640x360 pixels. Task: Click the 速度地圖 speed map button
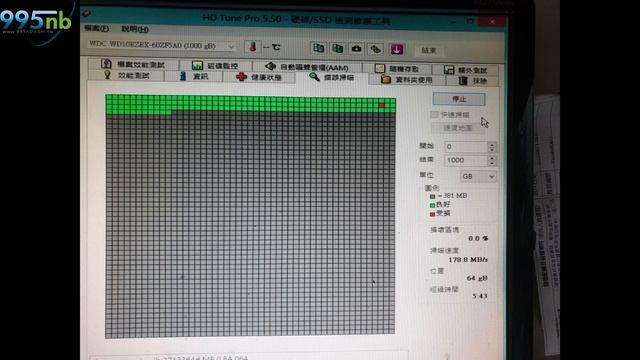458,128
